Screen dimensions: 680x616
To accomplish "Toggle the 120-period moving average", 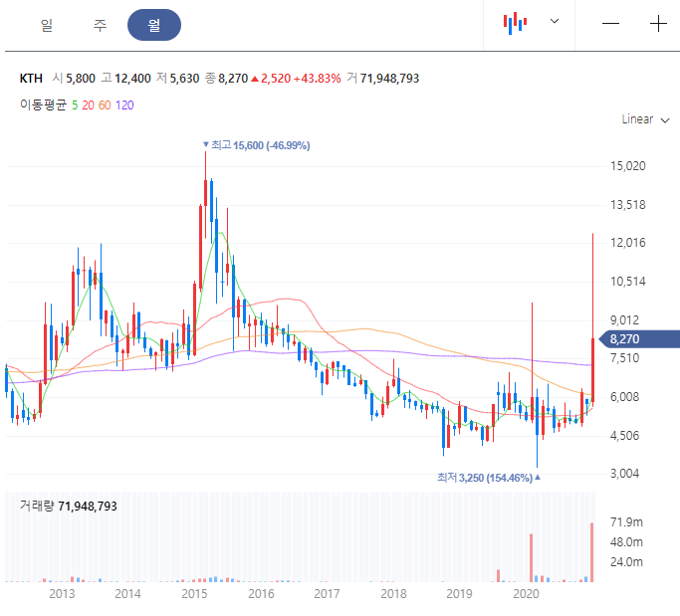I will [x=124, y=104].
